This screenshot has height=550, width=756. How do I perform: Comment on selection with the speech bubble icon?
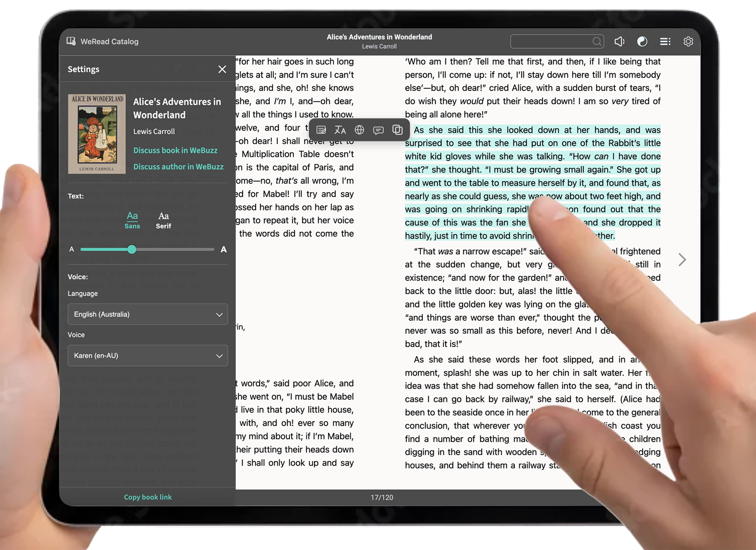378,130
